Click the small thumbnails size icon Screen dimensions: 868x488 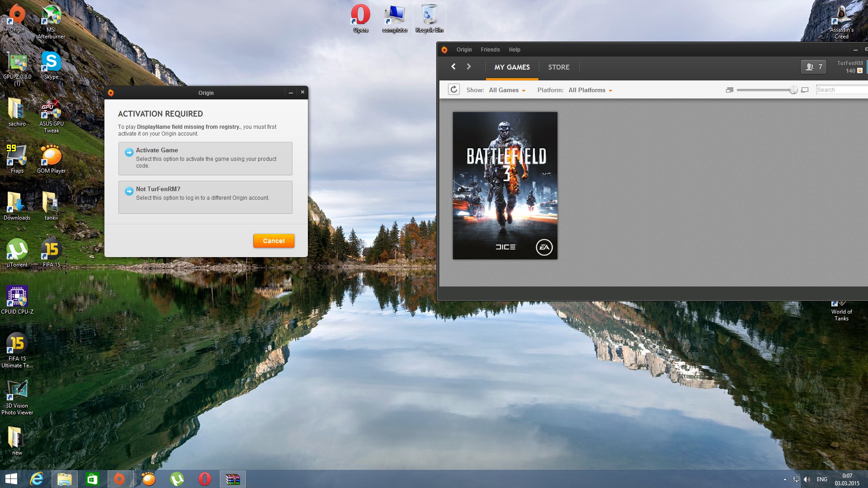click(x=729, y=90)
